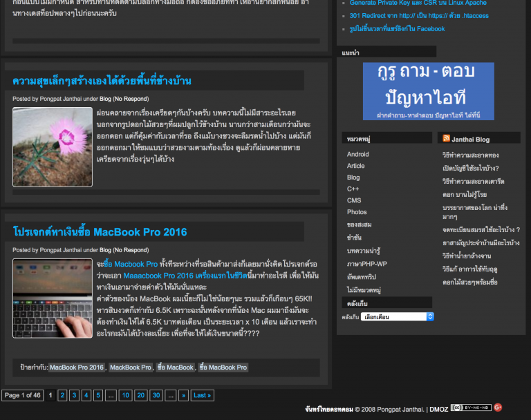Screen dimensions: 531x420
Task: Click the RSS feed icon beside Janthai Blog
Action: tap(447, 138)
